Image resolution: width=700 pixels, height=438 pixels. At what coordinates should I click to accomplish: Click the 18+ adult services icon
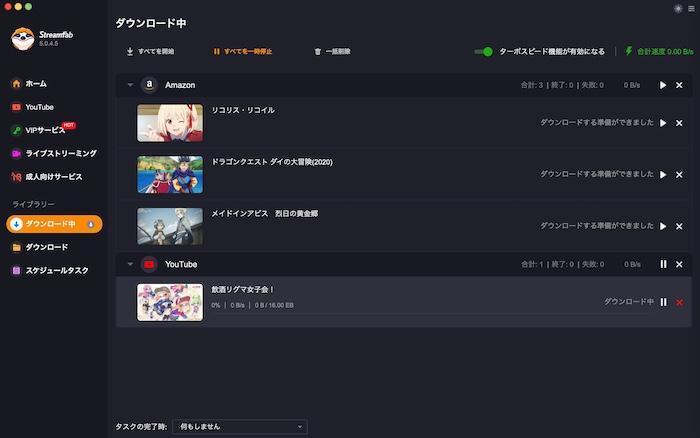coord(17,177)
